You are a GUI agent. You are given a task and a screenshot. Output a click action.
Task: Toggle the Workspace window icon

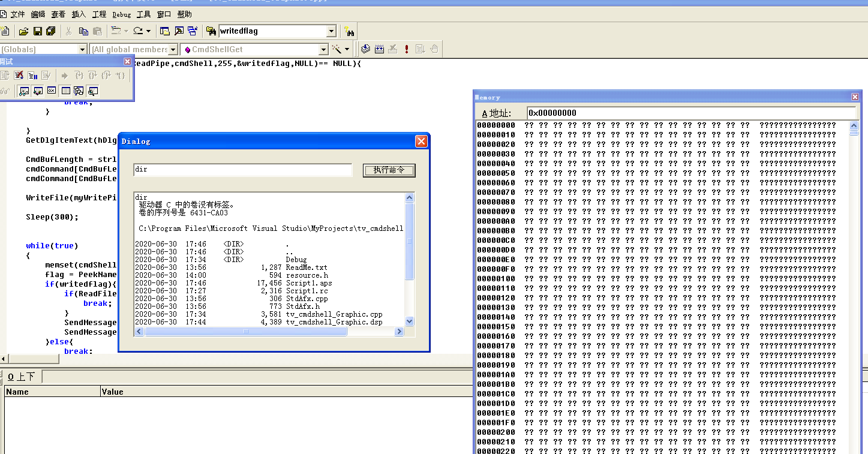pos(164,31)
